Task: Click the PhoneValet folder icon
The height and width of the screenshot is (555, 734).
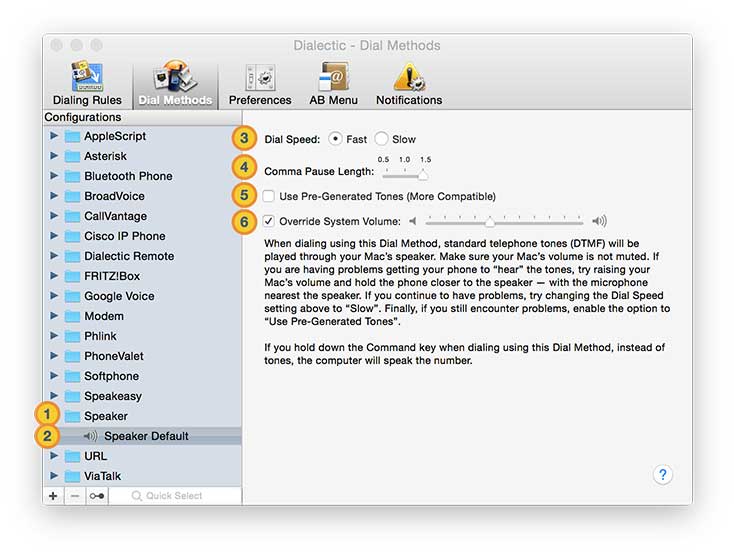Action: tap(72, 357)
